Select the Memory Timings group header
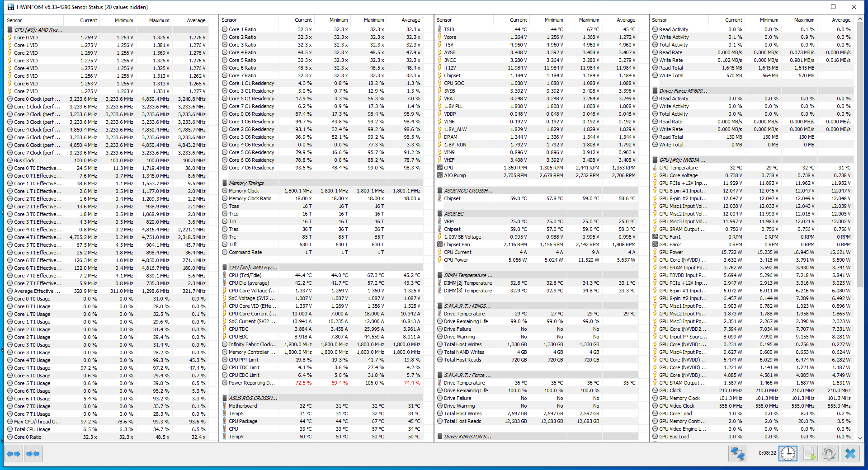 (x=322, y=183)
